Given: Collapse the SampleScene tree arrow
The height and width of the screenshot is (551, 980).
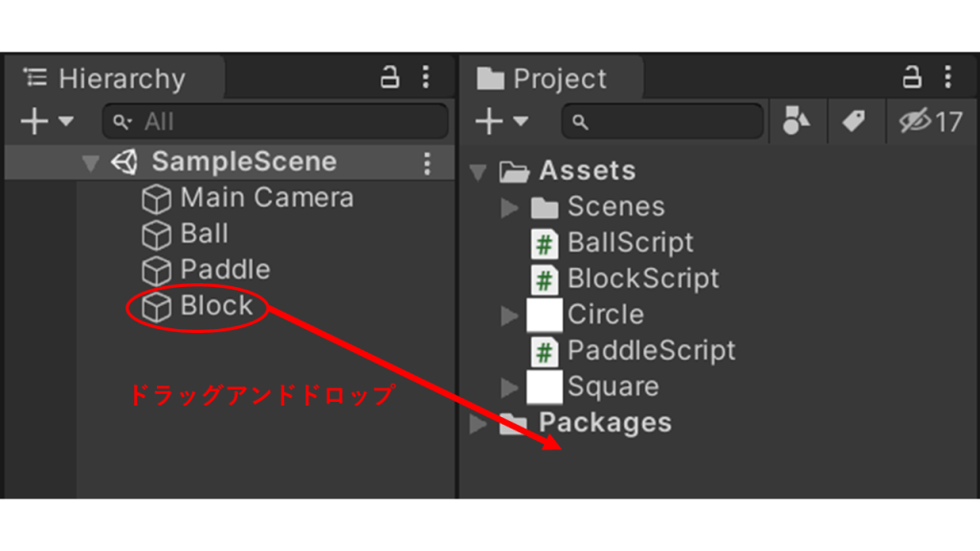Looking at the screenshot, I should tap(91, 164).
